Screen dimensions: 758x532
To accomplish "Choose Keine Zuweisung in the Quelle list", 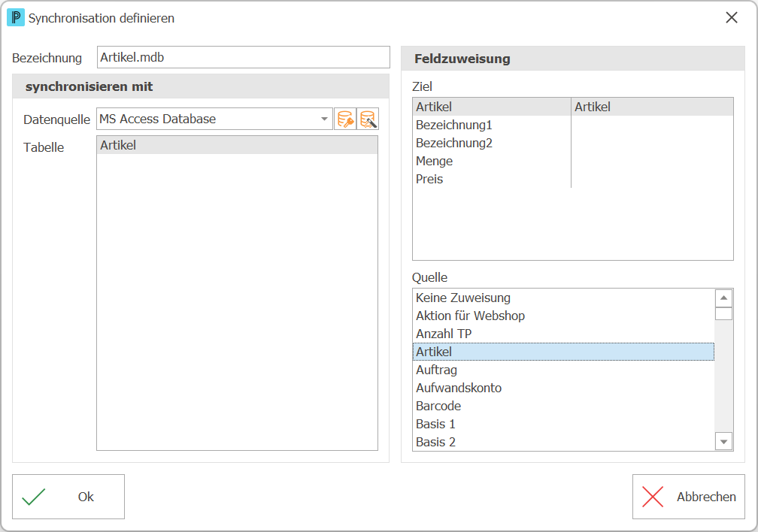I will (x=564, y=298).
